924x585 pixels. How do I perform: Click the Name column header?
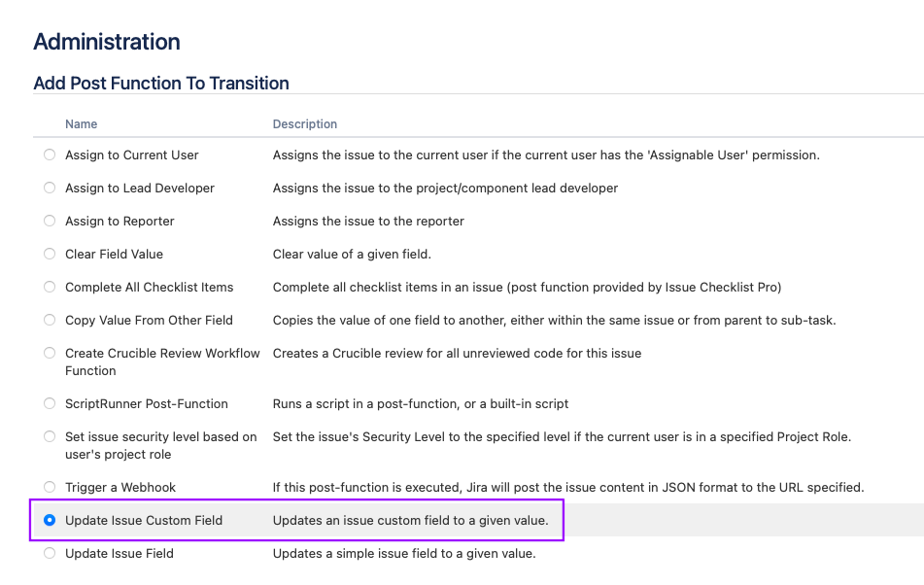[82, 123]
